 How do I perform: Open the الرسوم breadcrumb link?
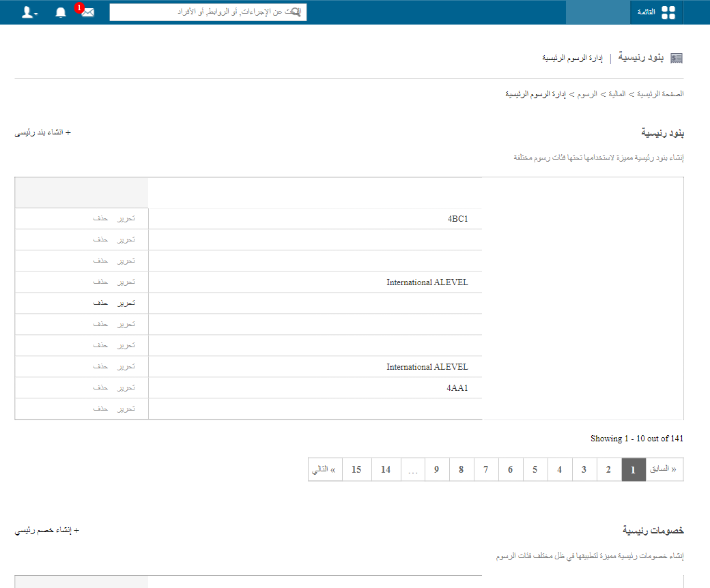pyautogui.click(x=587, y=94)
